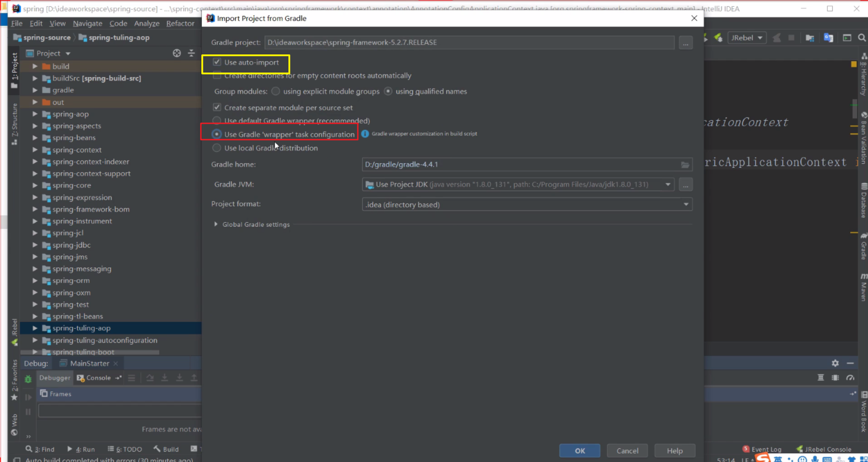Click Gradle home path field
868x462 pixels.
(527, 165)
